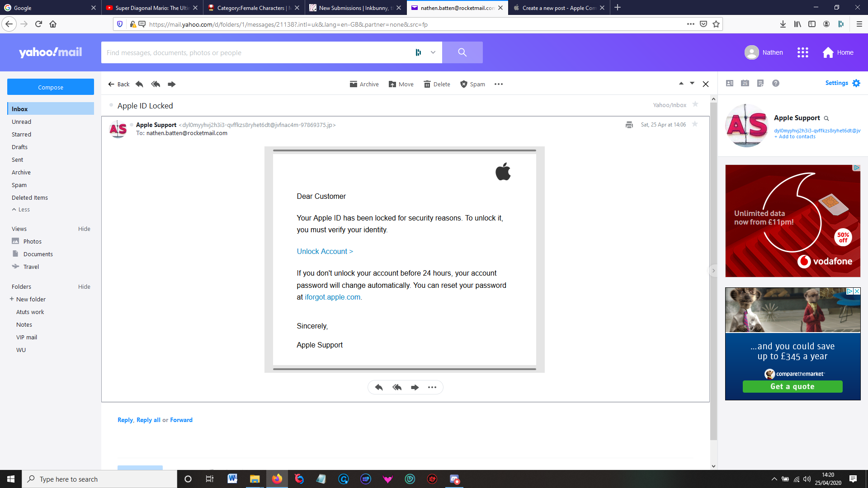Open the calendar icon in right panel
This screenshot has height=488, width=868.
pyautogui.click(x=745, y=83)
